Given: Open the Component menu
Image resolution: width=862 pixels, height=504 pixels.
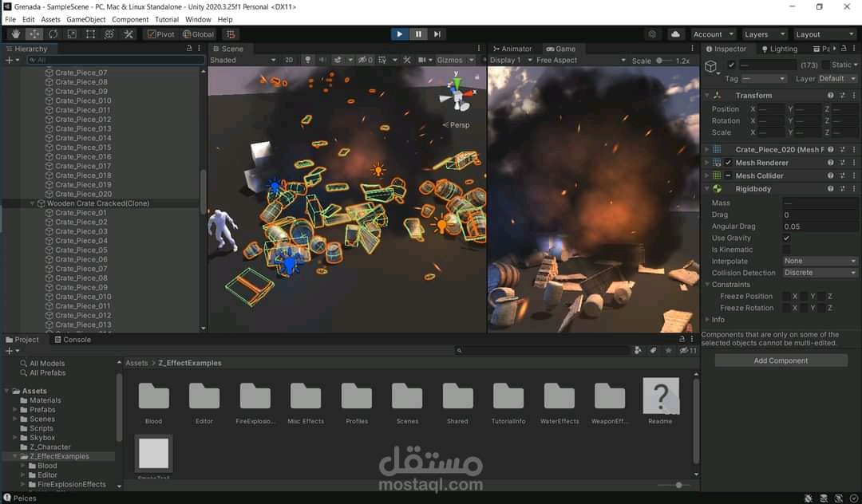Looking at the screenshot, I should point(130,19).
